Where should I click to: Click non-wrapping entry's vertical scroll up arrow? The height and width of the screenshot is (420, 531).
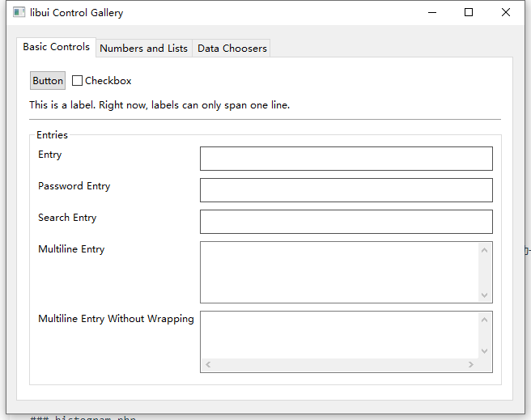click(485, 319)
